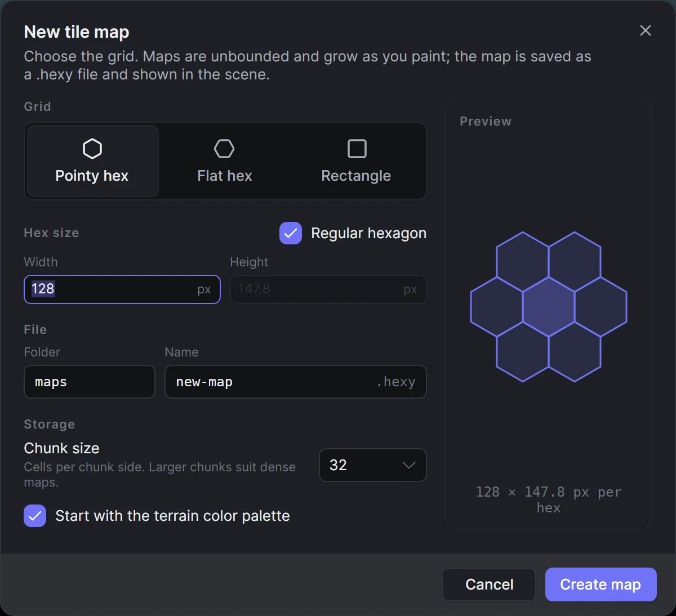Click the Hex size section label
The image size is (676, 616).
click(x=51, y=233)
